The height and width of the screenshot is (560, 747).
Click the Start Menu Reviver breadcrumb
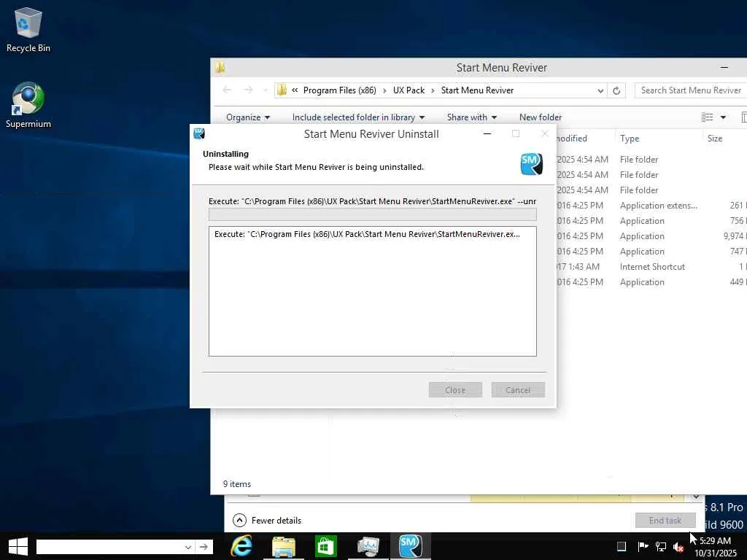point(477,90)
